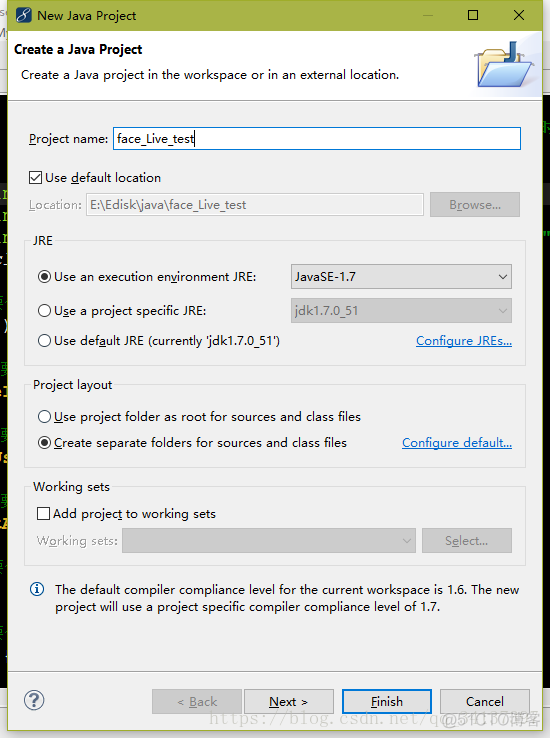Screen dimensions: 550x738
Task: Open the JavaSE-1.7 execution environment dropdown
Action: (401, 276)
